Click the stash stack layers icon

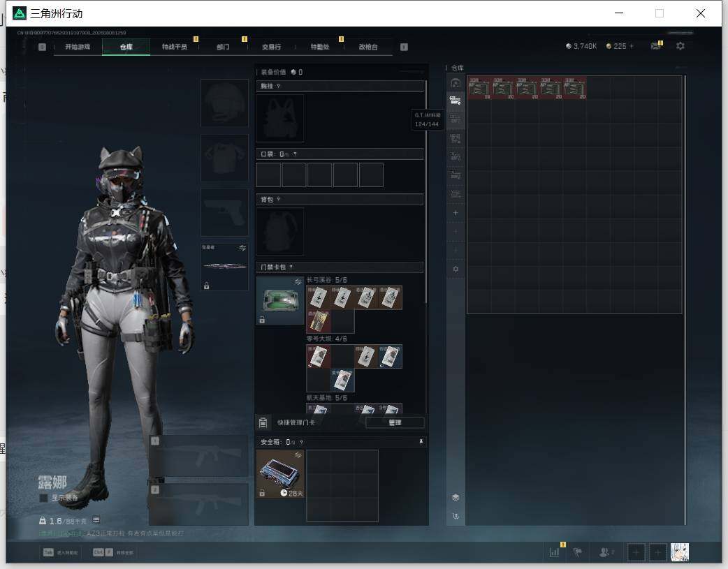point(456,498)
